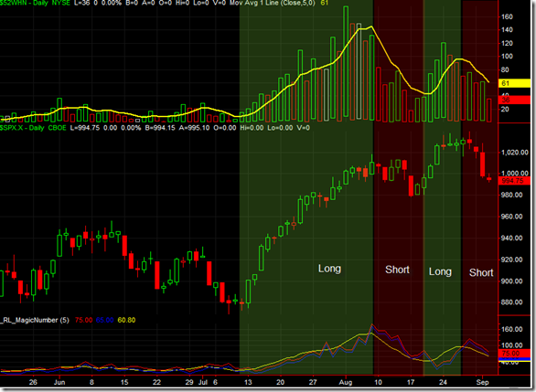This screenshot has width=536, height=392.
Task: Click the Jun month label on date axis
Action: (59, 382)
